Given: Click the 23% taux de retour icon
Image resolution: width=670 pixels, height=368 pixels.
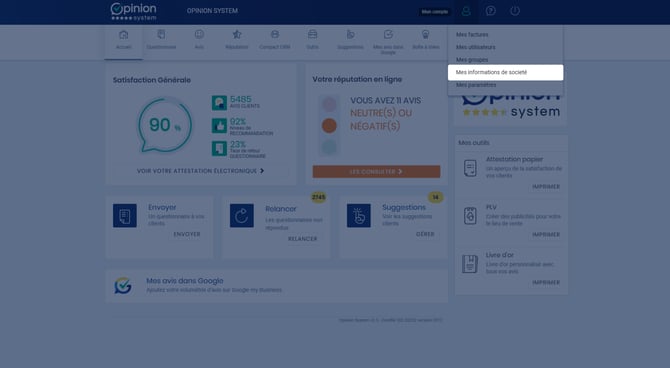Looking at the screenshot, I should pyautogui.click(x=219, y=149).
